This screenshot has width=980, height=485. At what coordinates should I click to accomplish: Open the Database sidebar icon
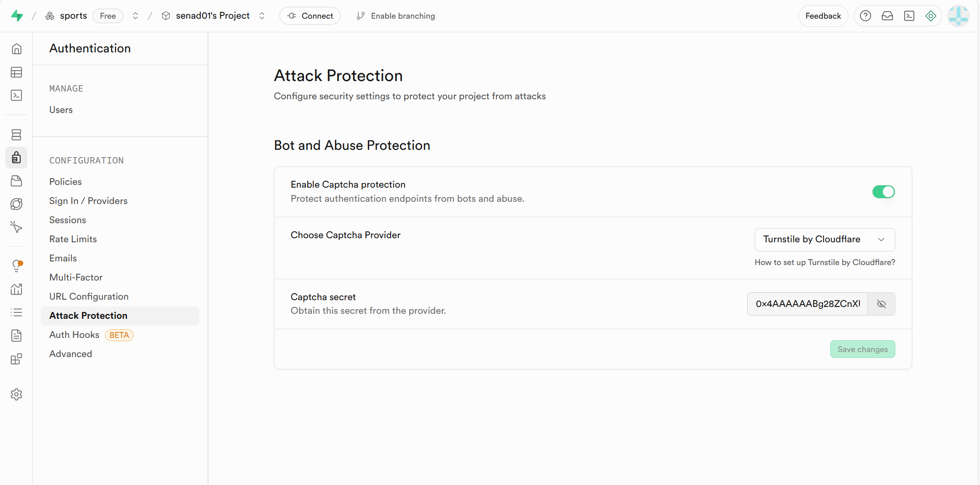16,135
